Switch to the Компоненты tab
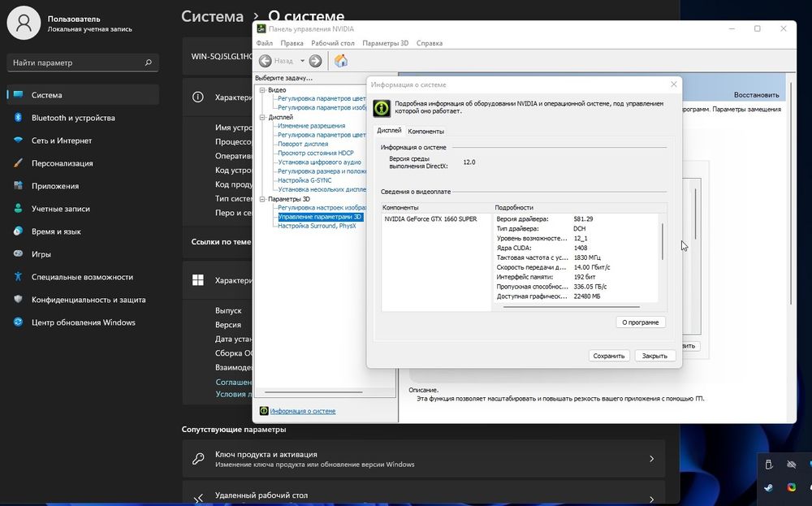The image size is (812, 506). click(425, 131)
